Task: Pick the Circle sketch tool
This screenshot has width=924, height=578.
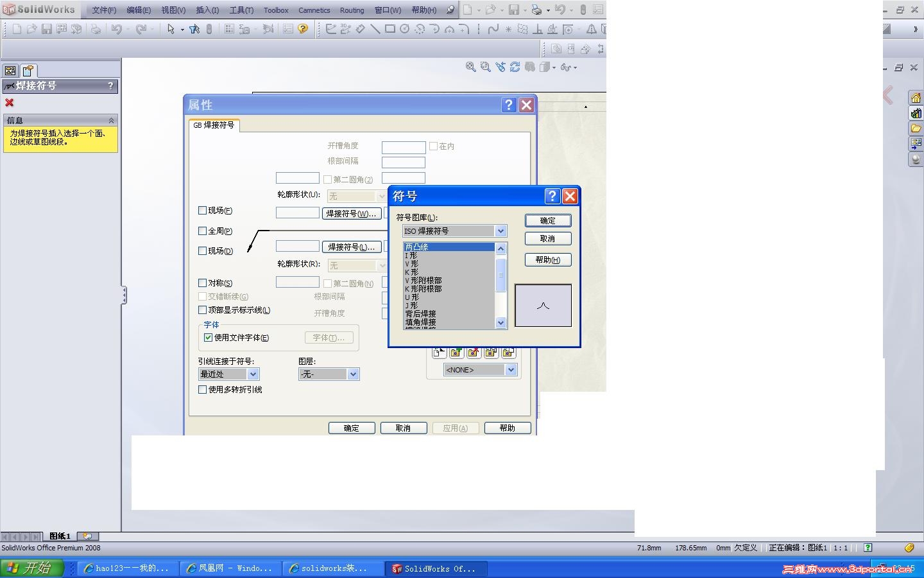Action: pyautogui.click(x=405, y=29)
